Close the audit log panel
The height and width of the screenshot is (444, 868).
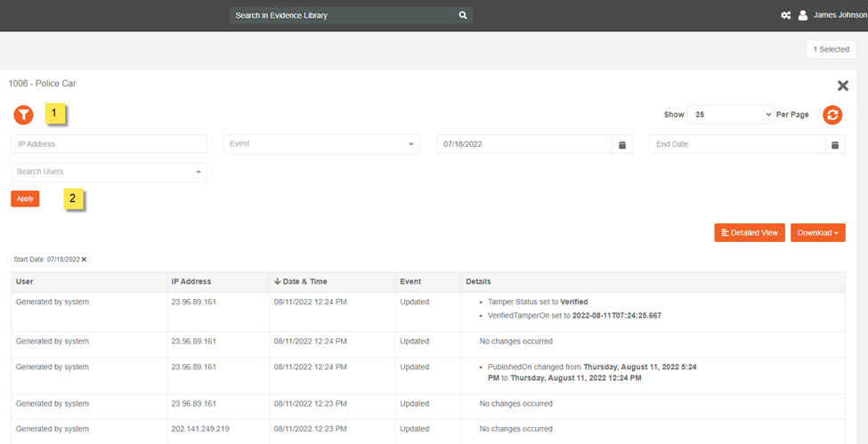[x=842, y=85]
